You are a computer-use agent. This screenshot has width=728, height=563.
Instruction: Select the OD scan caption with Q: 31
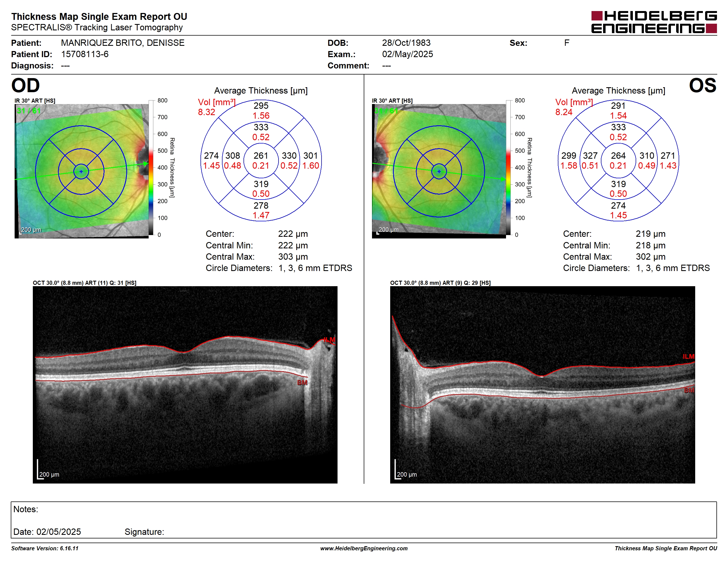pos(84,283)
